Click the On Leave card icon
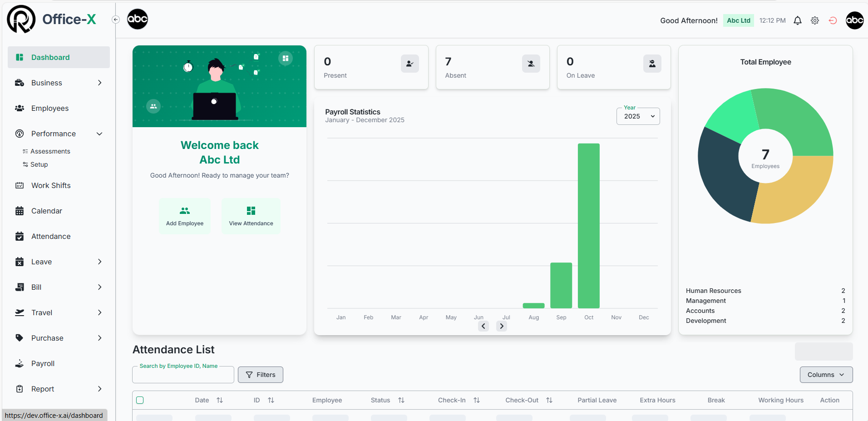The image size is (868, 421). point(652,64)
